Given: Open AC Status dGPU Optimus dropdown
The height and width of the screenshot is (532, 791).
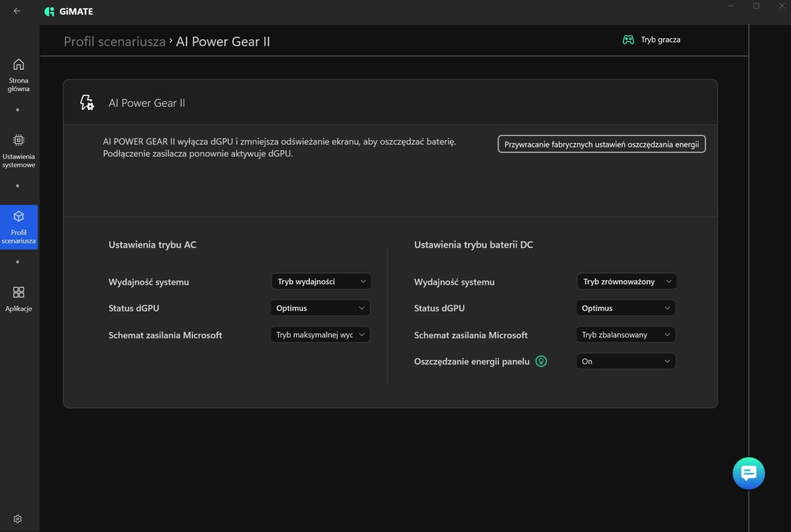Looking at the screenshot, I should [x=320, y=308].
